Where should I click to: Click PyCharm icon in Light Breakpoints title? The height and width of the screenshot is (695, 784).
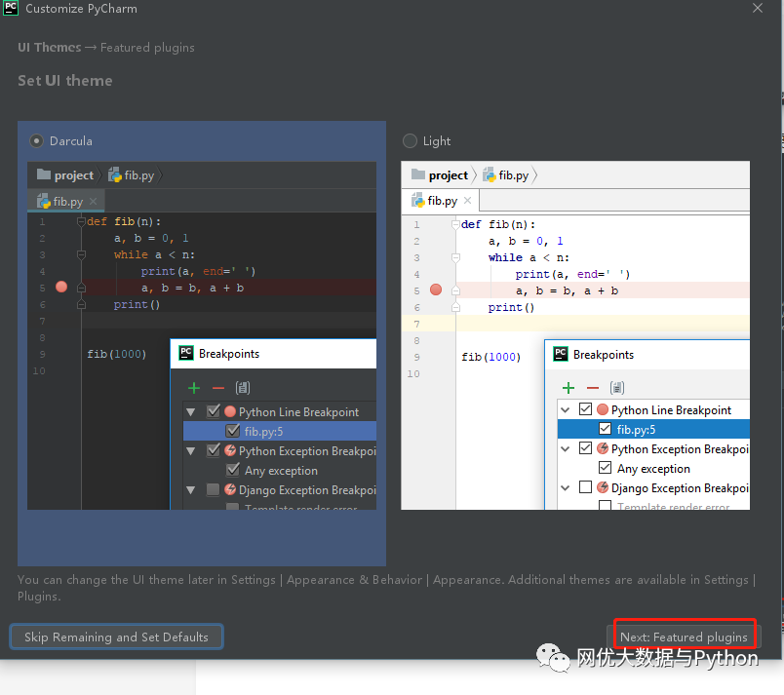coord(561,354)
